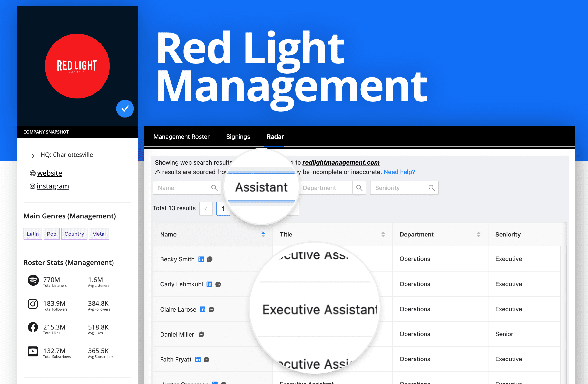Open Claire Larose's LinkedIn page
This screenshot has width=588, height=384.
202,309
